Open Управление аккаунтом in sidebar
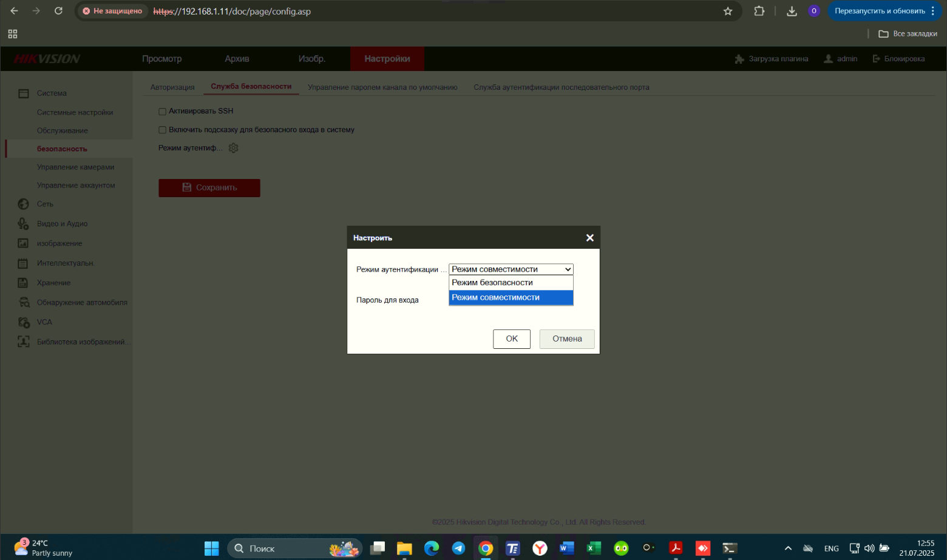Screen dimensions: 947x560 [x=76, y=185]
